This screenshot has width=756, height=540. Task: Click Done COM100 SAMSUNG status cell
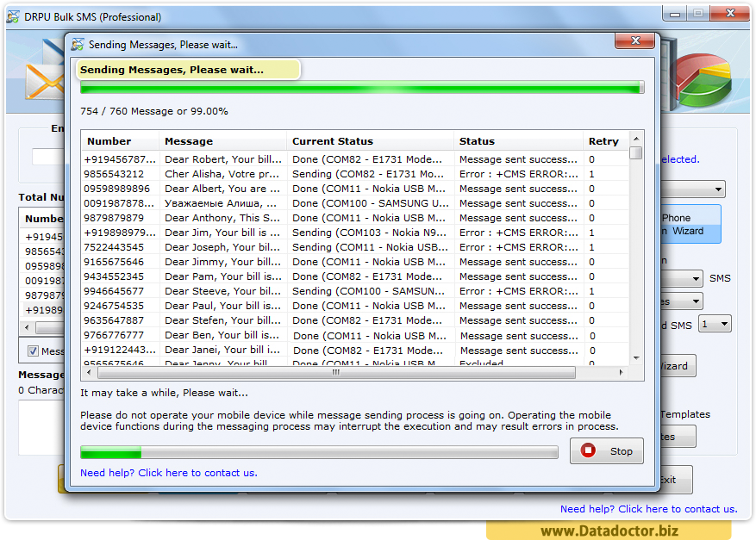pyautogui.click(x=371, y=203)
